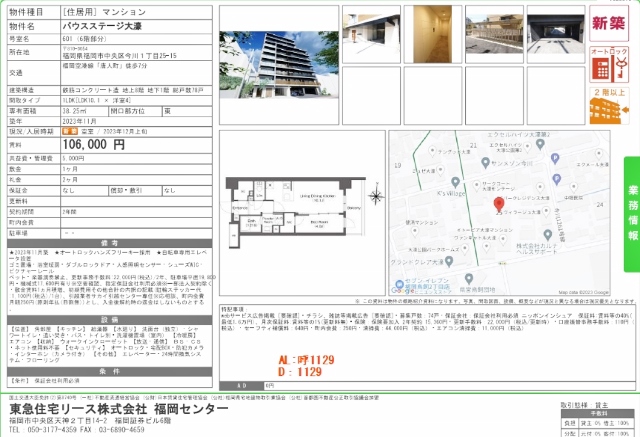Click the [住居用] マンション property type value

pyautogui.click(x=104, y=12)
